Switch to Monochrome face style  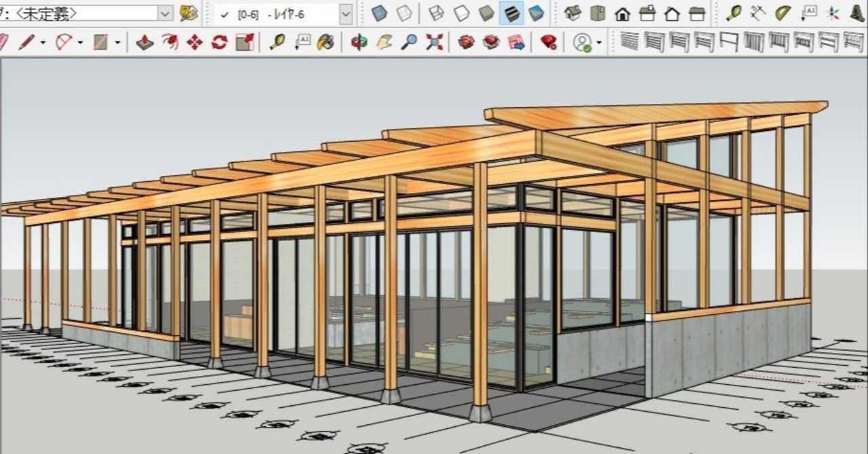coord(536,13)
